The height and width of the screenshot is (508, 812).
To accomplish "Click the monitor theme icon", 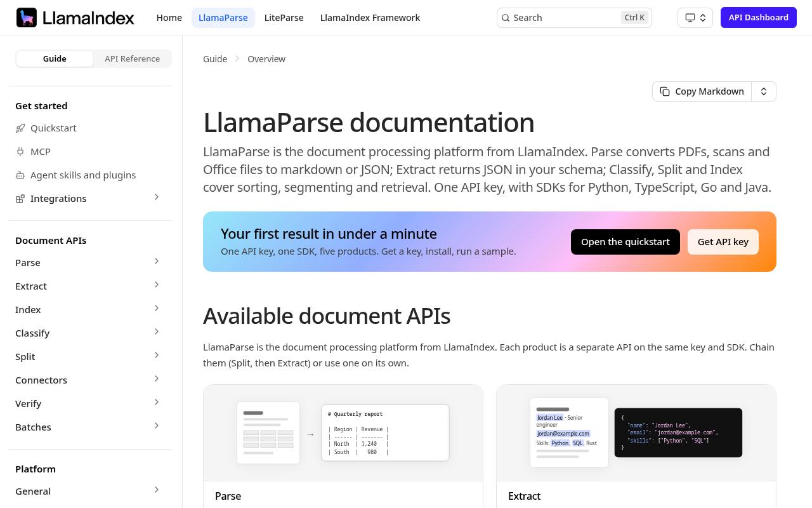I will click(x=690, y=18).
